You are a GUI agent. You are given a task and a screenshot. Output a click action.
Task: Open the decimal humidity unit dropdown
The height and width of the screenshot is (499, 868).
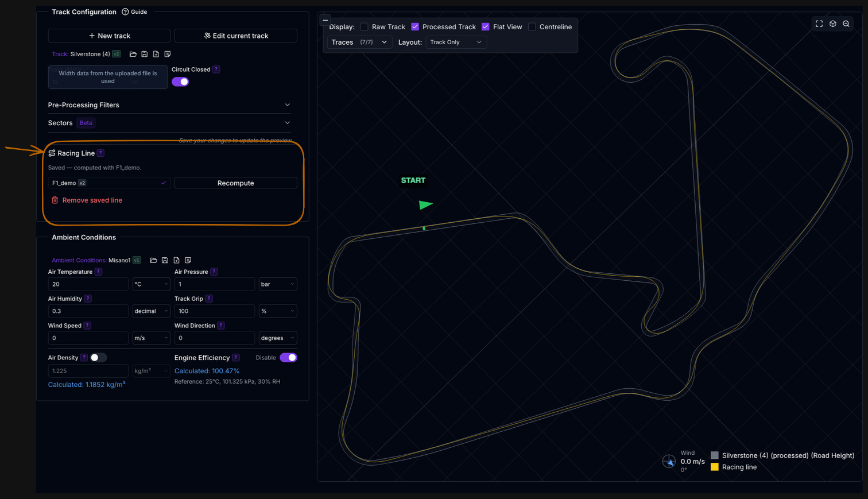coord(152,311)
